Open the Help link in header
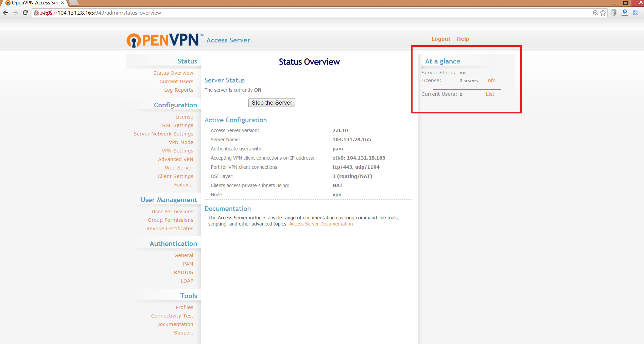Viewport: 644px width, 344px height. click(x=463, y=39)
